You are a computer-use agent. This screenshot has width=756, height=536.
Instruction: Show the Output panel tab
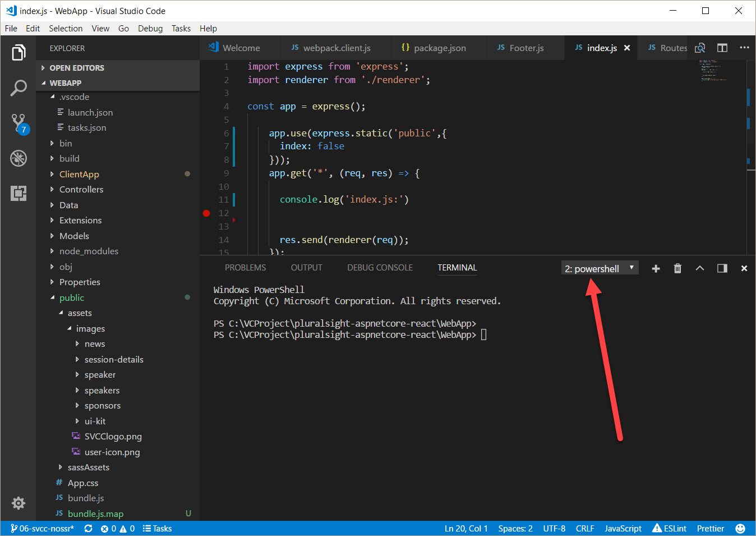tap(307, 268)
